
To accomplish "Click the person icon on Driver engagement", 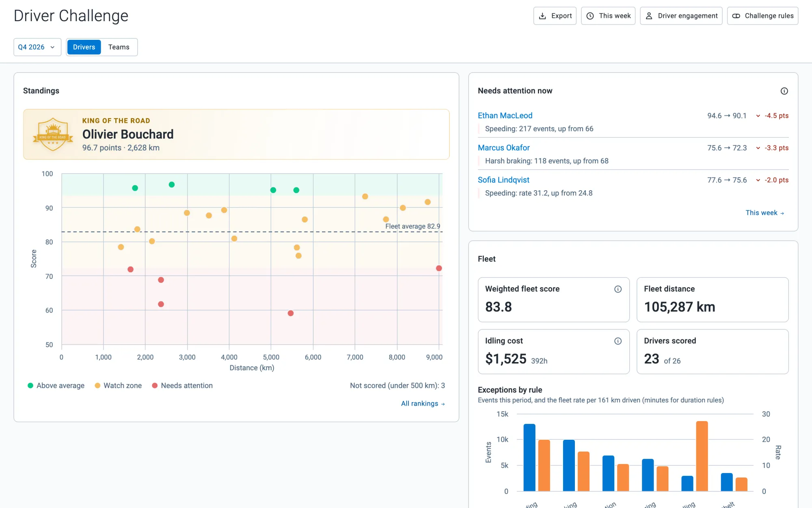I will (649, 16).
